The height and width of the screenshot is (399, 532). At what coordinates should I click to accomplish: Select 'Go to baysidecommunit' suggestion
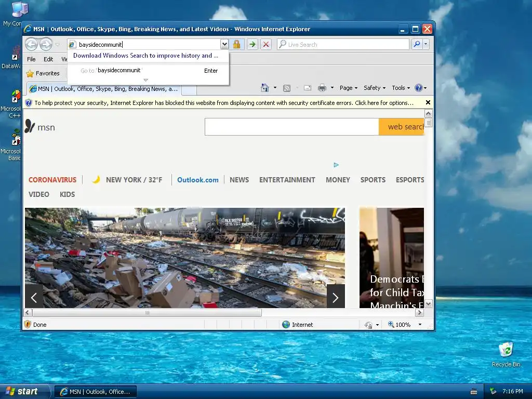(148, 71)
